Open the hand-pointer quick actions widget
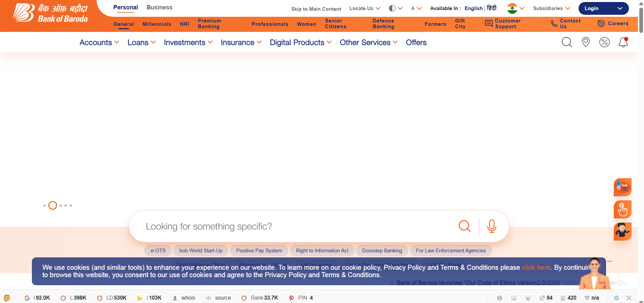644x303 pixels. pyautogui.click(x=623, y=209)
